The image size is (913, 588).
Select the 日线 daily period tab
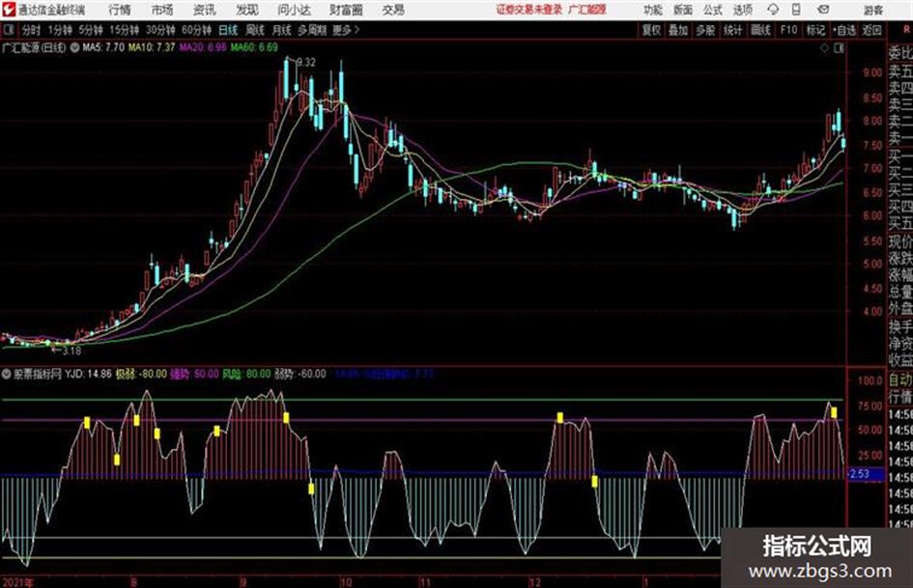click(228, 30)
